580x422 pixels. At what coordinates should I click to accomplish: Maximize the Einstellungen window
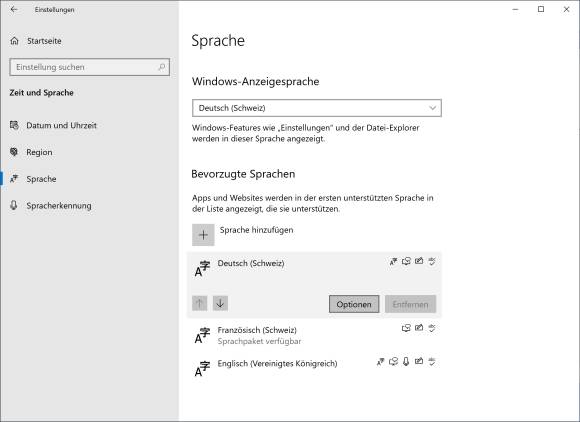(541, 9)
